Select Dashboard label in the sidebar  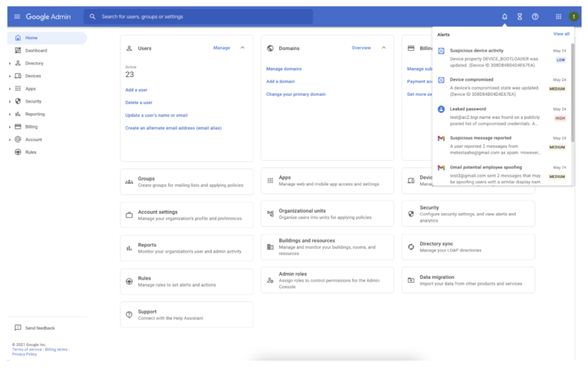(36, 50)
